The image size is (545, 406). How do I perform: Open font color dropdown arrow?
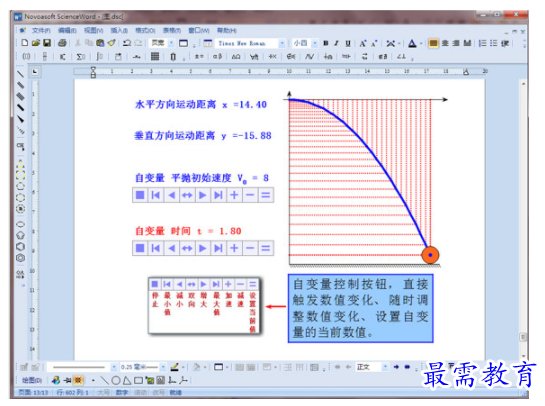[421, 43]
